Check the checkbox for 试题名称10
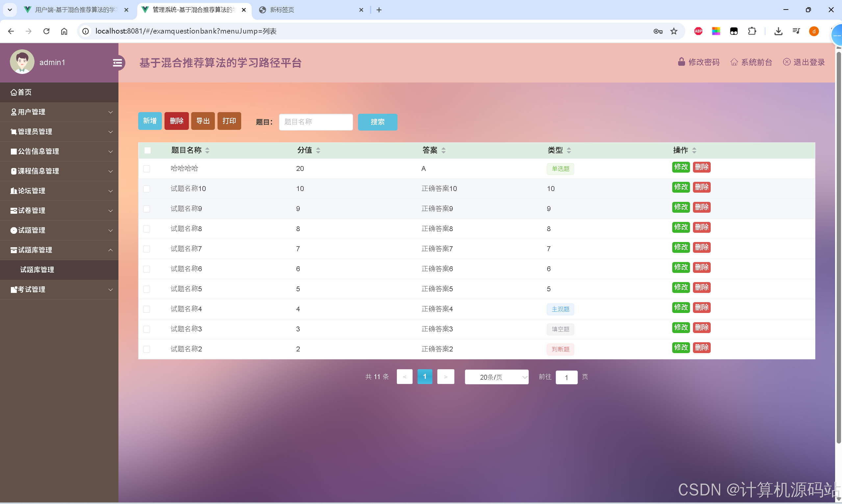Screen dimensions: 842x504 click(x=147, y=189)
